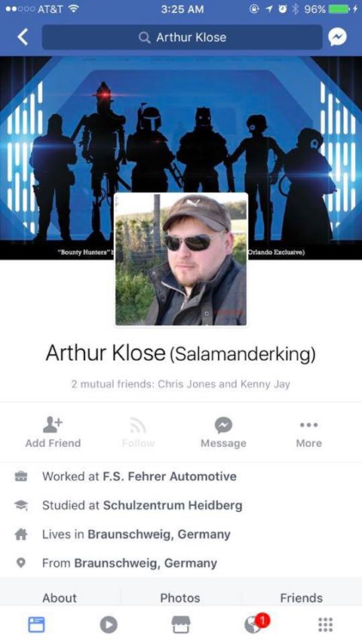Open Messenger from the top-right icon

point(337,38)
